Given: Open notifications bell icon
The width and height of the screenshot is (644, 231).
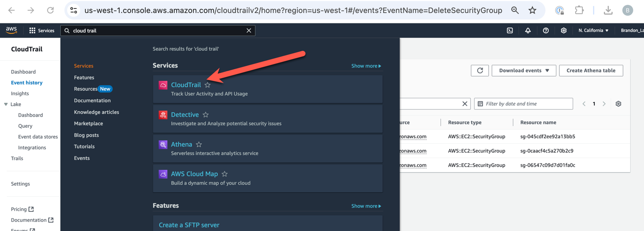Looking at the screenshot, I should [528, 30].
